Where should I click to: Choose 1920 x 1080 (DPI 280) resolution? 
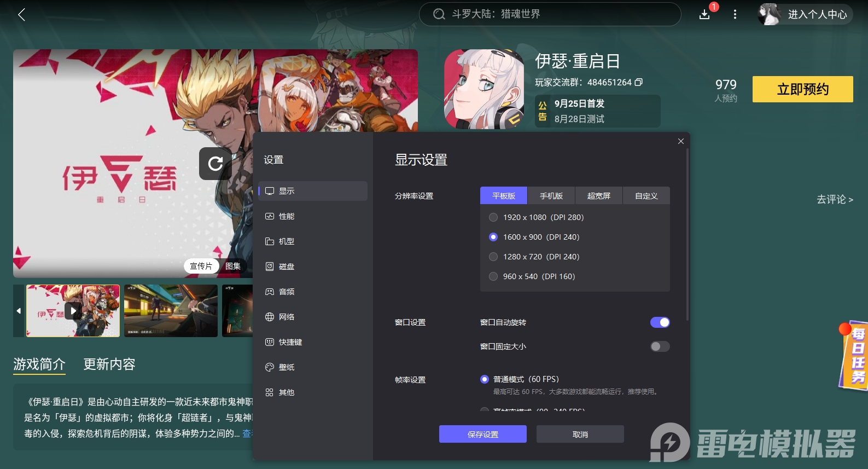(537, 217)
